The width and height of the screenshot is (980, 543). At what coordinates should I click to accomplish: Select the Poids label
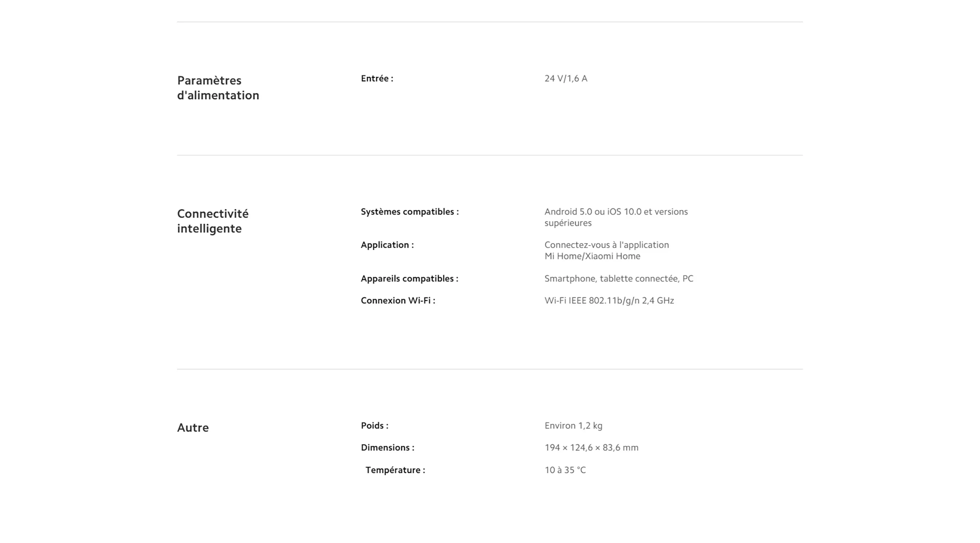(x=375, y=426)
